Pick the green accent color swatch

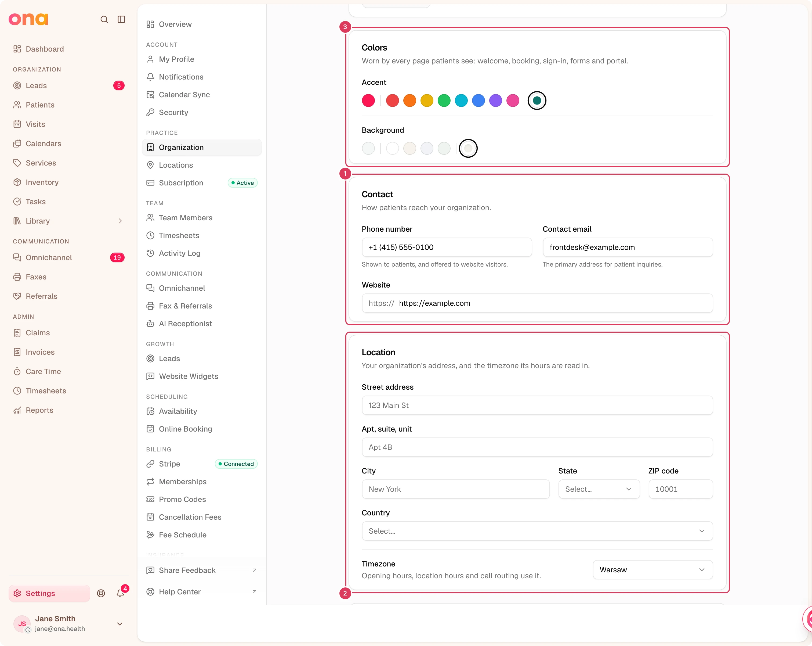pos(444,101)
